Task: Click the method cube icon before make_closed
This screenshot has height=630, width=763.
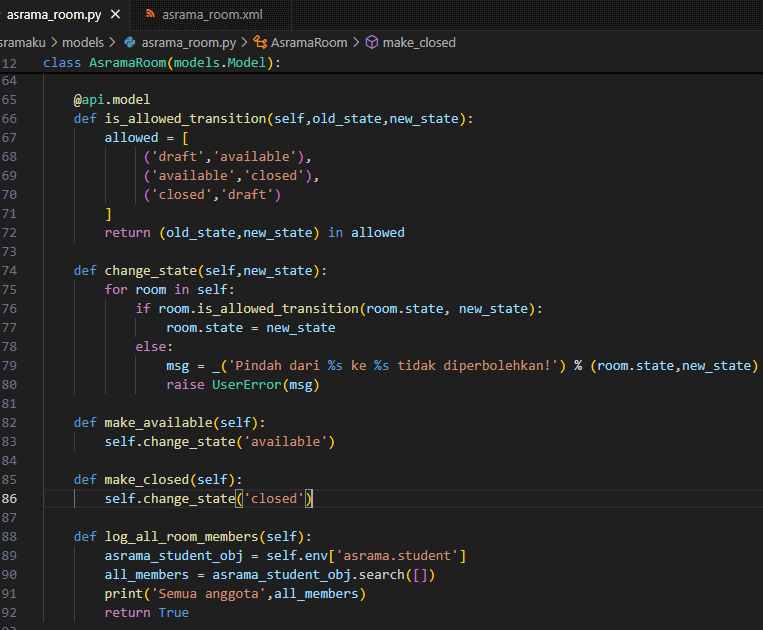Action: click(372, 42)
